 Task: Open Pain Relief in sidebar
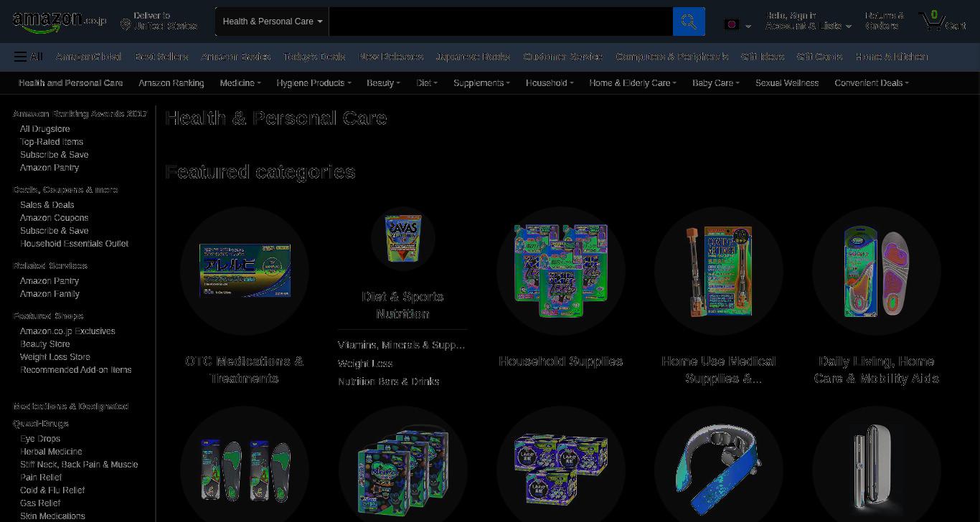[x=41, y=478]
